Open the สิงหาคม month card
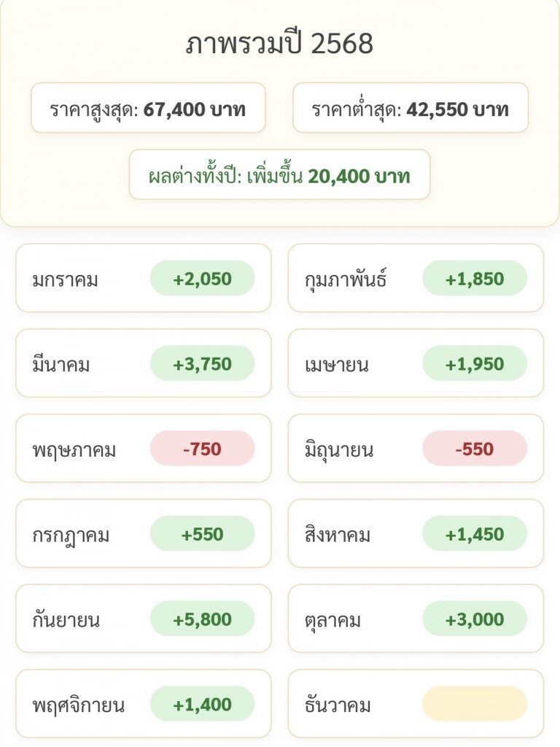 [x=416, y=534]
